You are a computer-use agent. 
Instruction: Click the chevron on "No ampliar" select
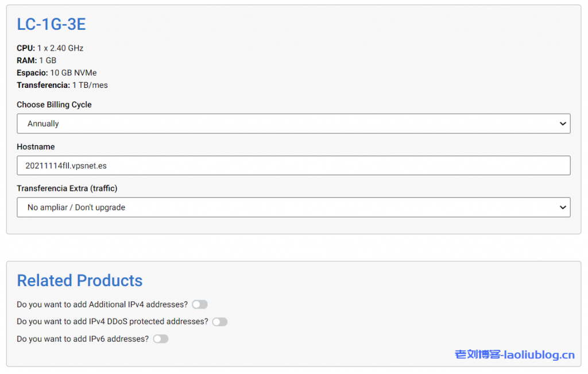coord(563,207)
